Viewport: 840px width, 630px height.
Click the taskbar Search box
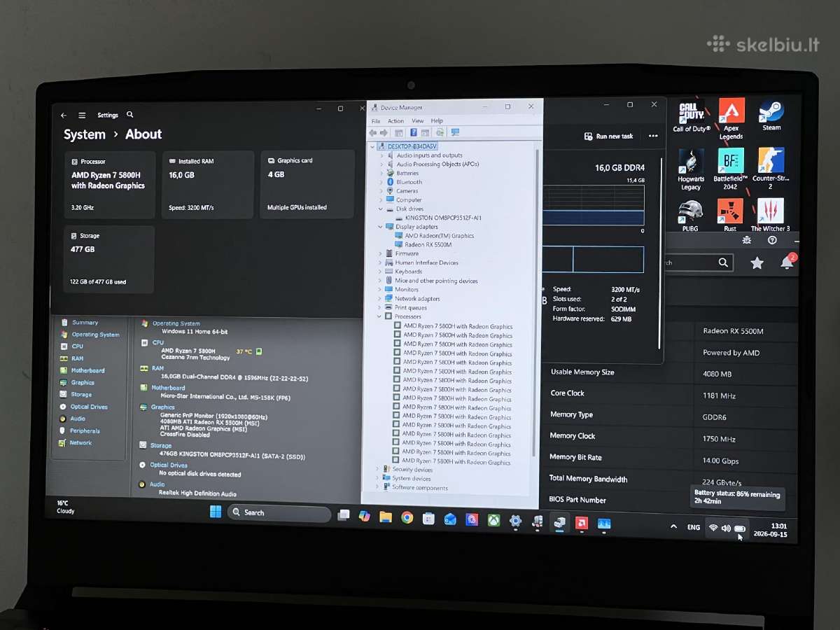pyautogui.click(x=279, y=513)
